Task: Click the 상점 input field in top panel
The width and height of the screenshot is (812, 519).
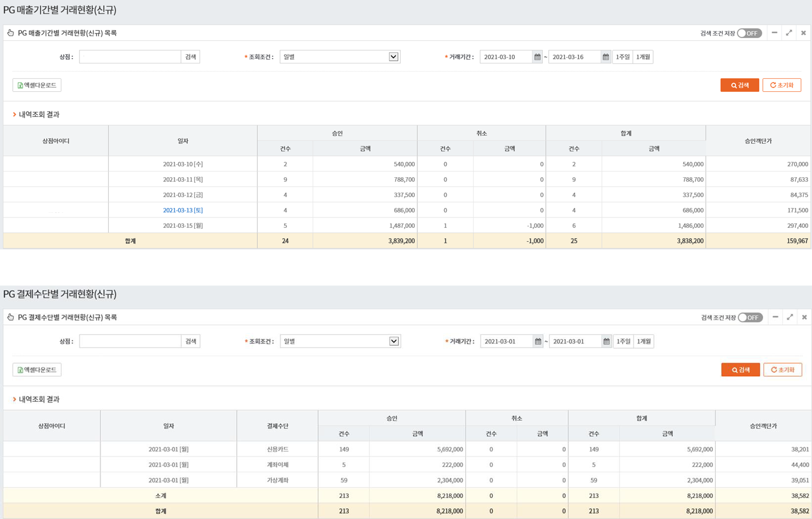Action: point(130,57)
